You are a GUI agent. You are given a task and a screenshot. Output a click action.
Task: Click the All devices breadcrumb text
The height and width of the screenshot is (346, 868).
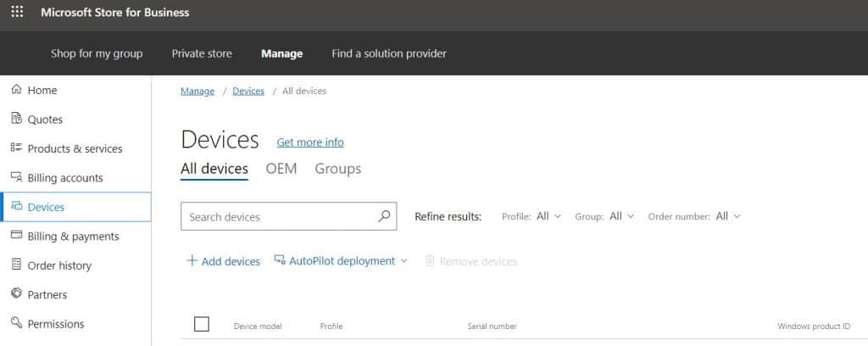304,91
